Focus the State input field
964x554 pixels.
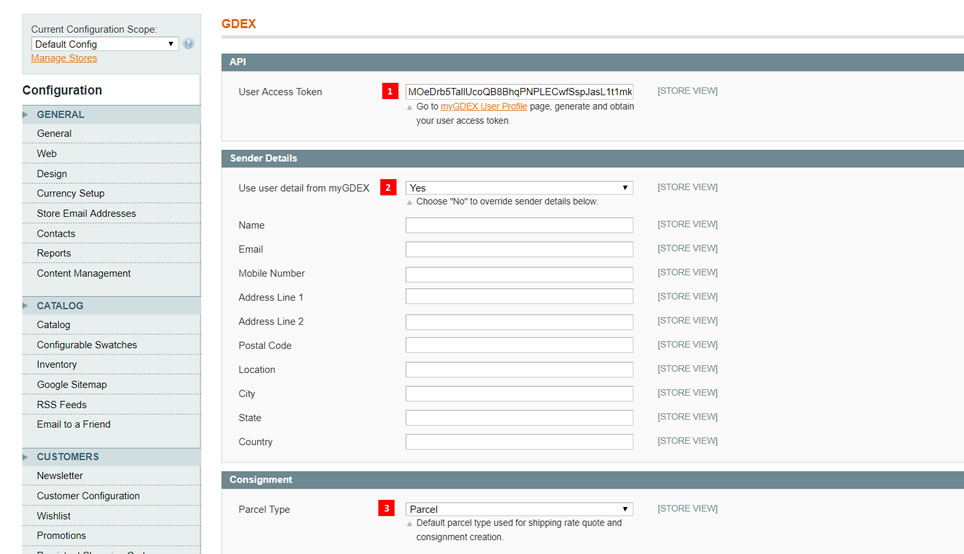(x=520, y=417)
